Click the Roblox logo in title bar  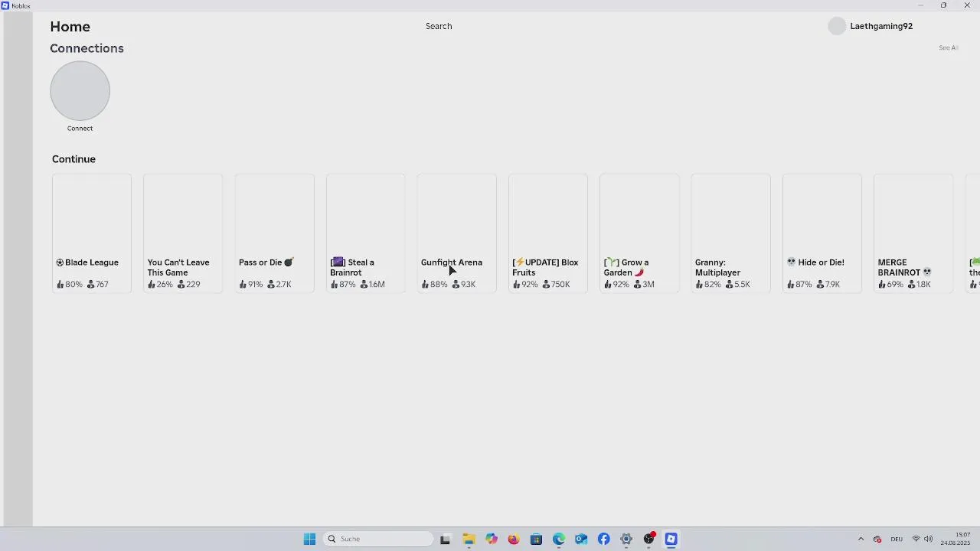[5, 5]
